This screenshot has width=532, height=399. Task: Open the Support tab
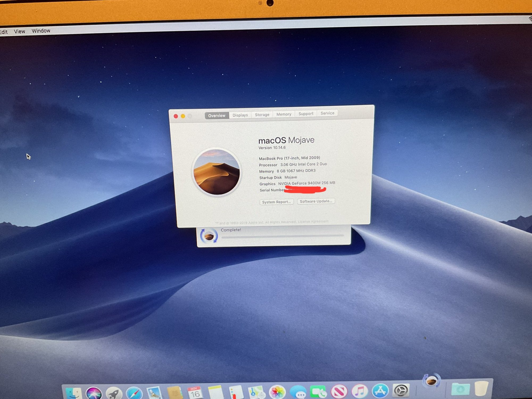point(306,114)
